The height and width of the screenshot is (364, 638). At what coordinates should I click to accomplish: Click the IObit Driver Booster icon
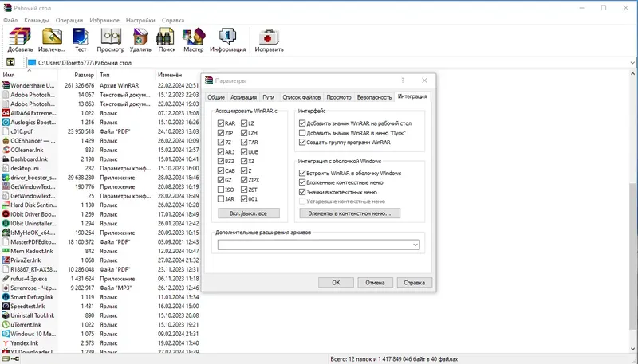(6, 214)
